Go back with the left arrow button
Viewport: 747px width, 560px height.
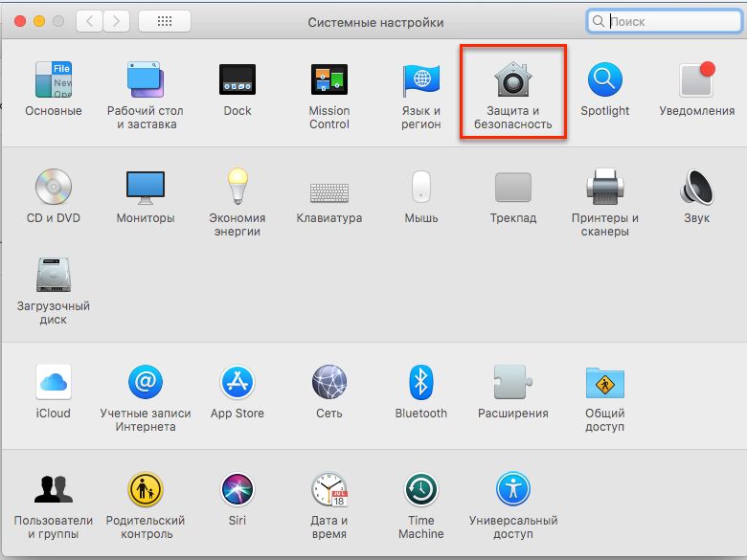pyautogui.click(x=90, y=21)
